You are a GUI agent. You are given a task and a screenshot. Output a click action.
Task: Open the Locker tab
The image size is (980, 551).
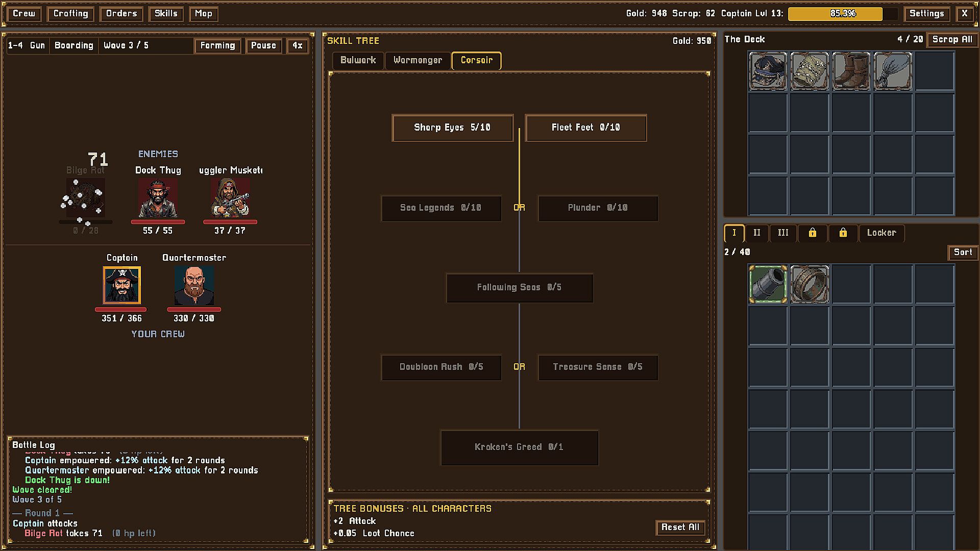pos(881,233)
